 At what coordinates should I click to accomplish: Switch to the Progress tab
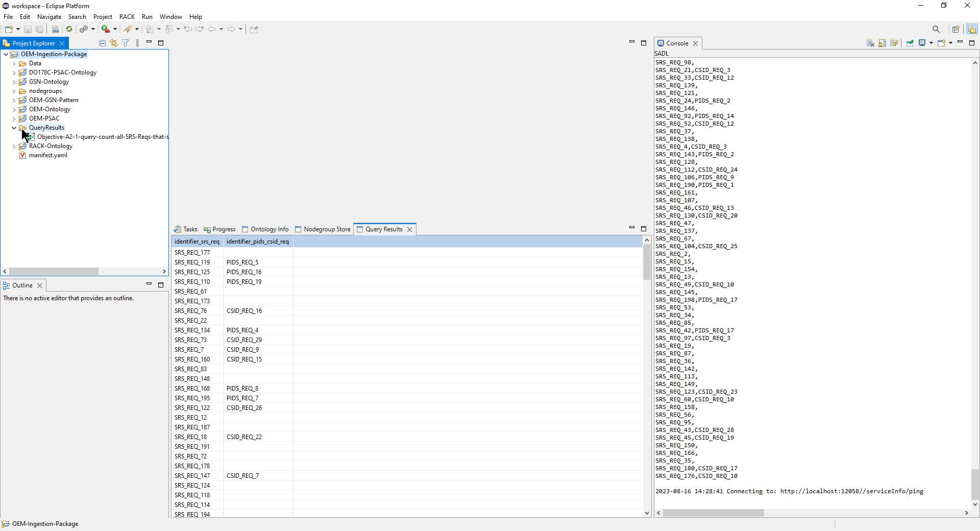pos(219,229)
